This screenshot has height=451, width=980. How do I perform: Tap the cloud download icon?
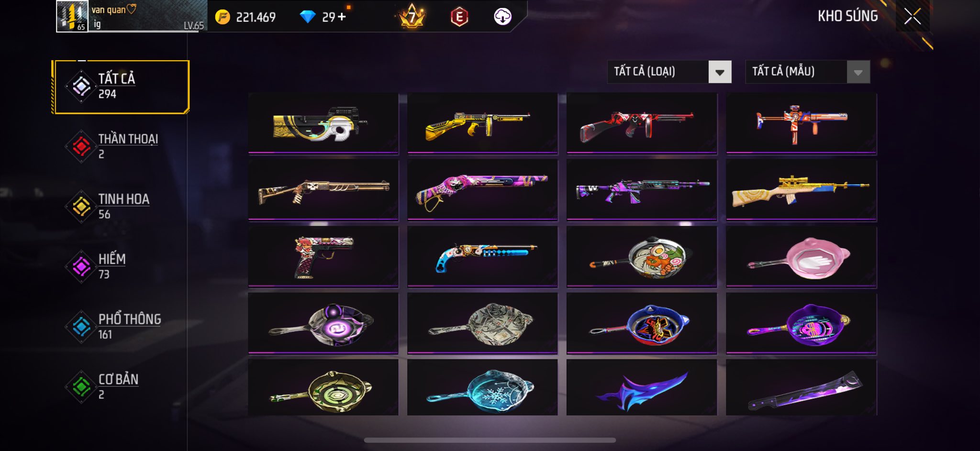[x=502, y=17]
